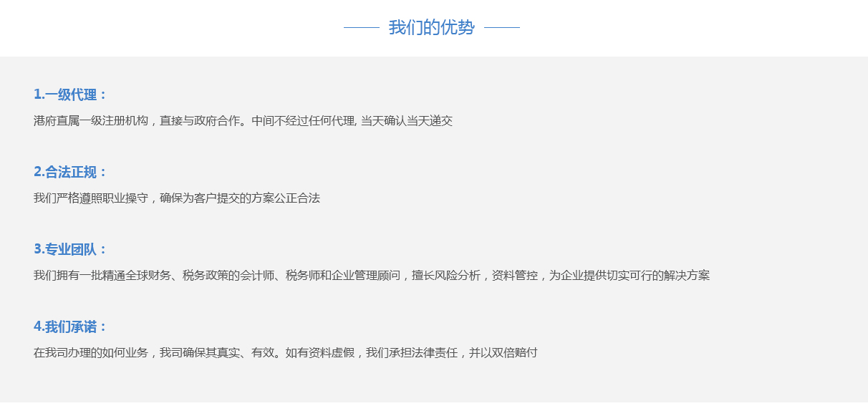Select the 1.一级代理 heading
Screen dimensions: 868x411
pyautogui.click(x=70, y=95)
